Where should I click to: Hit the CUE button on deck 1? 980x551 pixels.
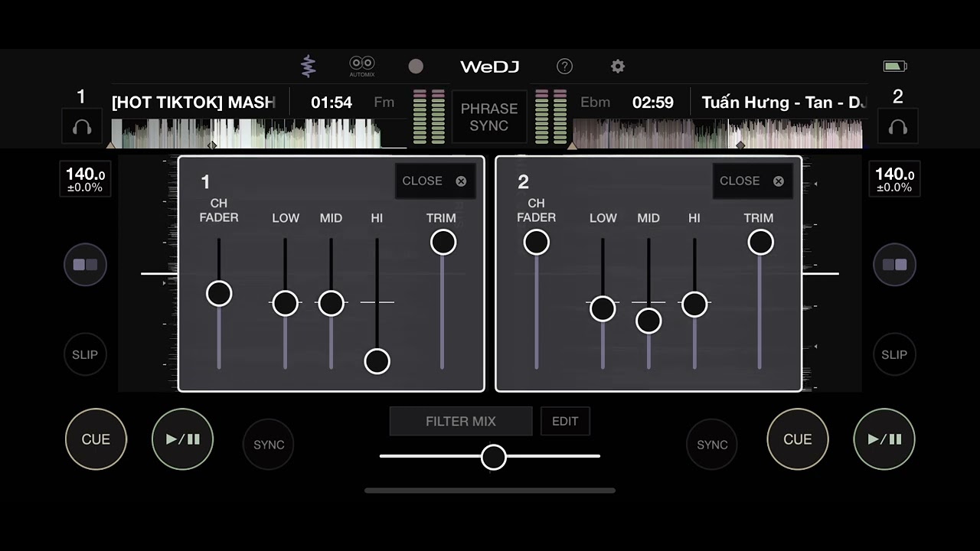coord(96,439)
